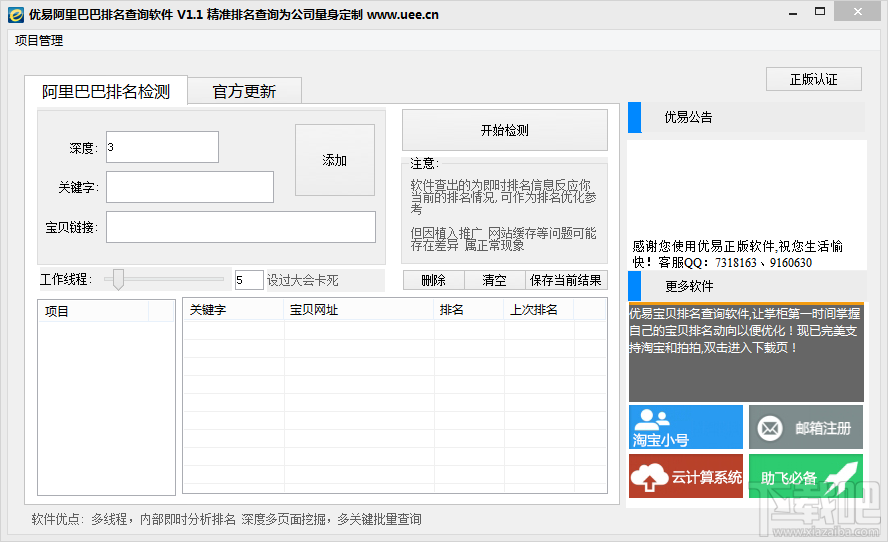
Task: Open the 邮箱注册 tile
Action: pos(806,427)
